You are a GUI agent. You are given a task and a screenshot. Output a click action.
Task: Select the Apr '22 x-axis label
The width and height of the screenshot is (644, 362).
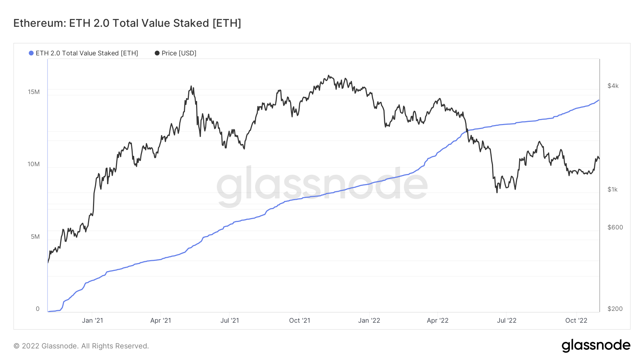pos(438,321)
